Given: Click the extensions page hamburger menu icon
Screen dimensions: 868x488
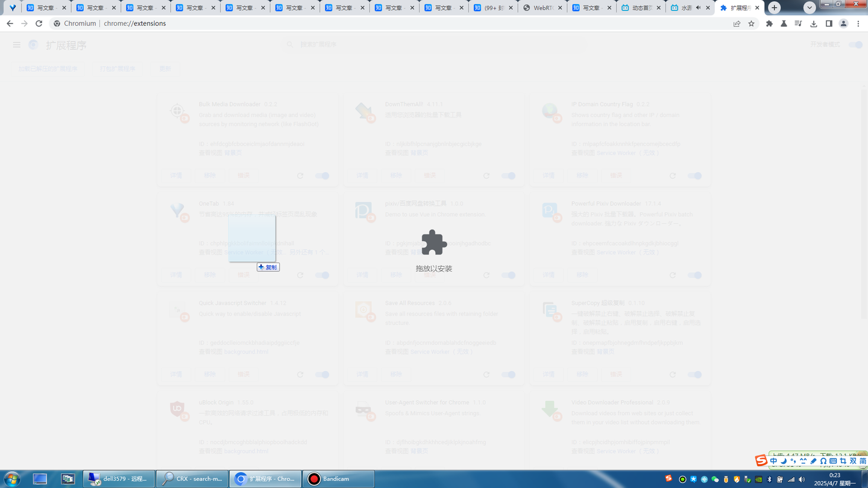Looking at the screenshot, I should [16, 45].
